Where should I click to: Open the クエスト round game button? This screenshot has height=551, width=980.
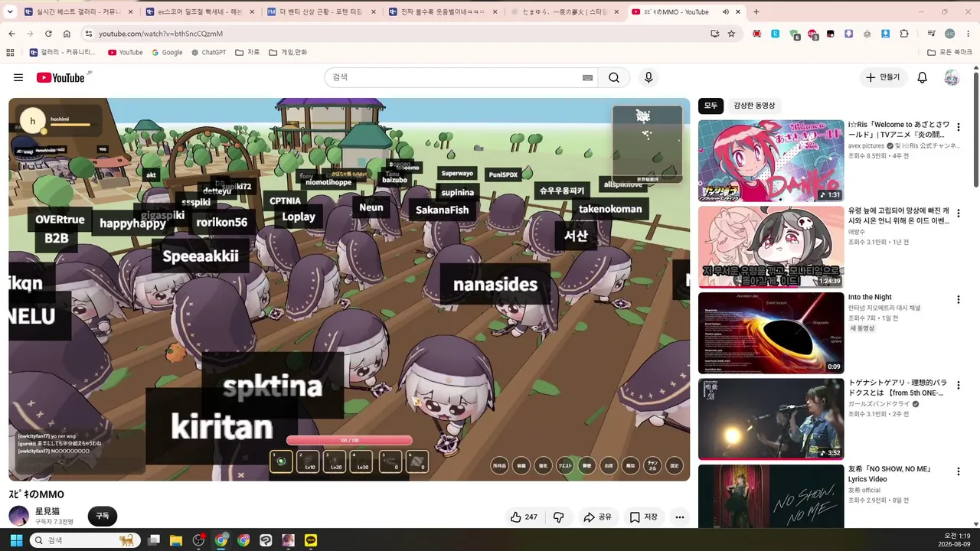click(565, 465)
